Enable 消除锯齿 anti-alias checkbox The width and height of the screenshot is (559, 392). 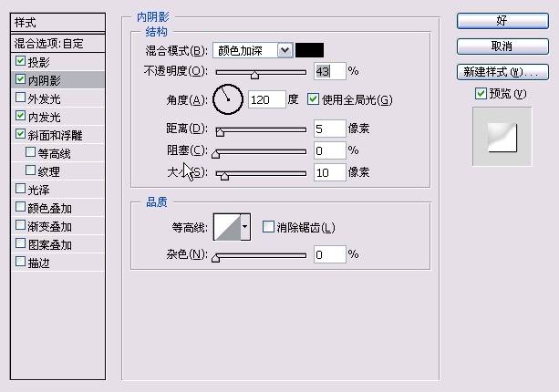coord(268,227)
